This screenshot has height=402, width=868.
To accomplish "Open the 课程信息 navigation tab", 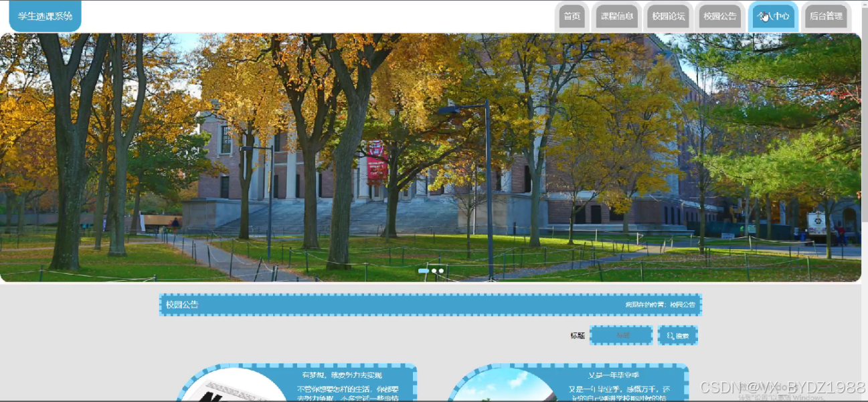I will (617, 17).
